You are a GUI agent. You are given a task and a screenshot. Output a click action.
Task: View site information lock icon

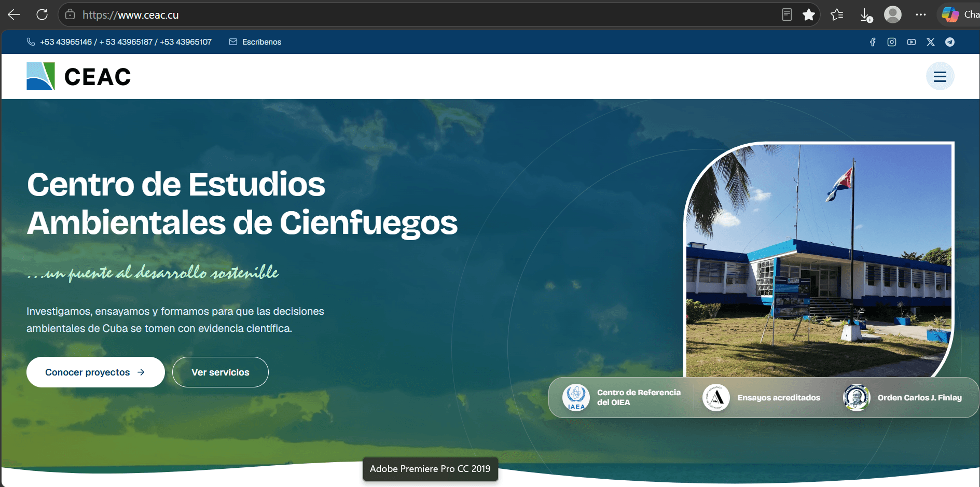70,15
